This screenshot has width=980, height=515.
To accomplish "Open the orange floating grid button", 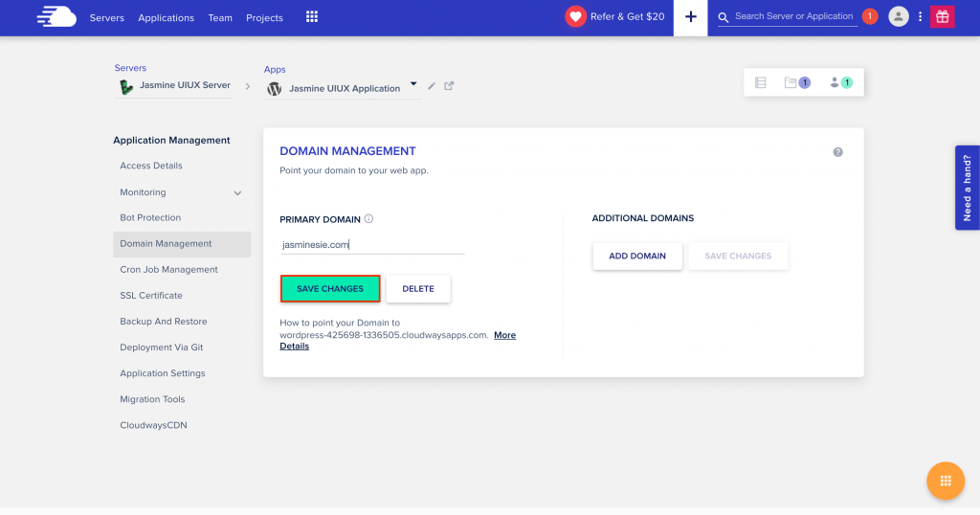I will 945,481.
